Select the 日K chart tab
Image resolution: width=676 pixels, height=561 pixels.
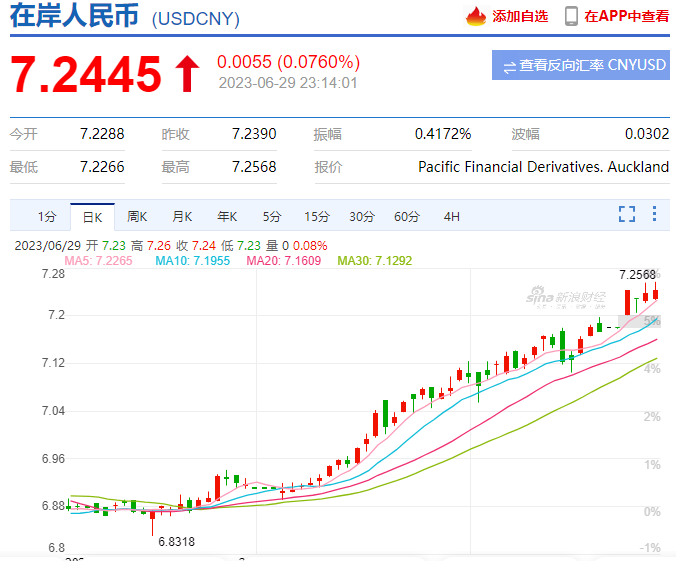92,217
